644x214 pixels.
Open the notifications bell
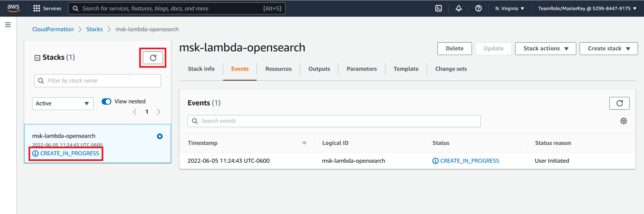(459, 8)
